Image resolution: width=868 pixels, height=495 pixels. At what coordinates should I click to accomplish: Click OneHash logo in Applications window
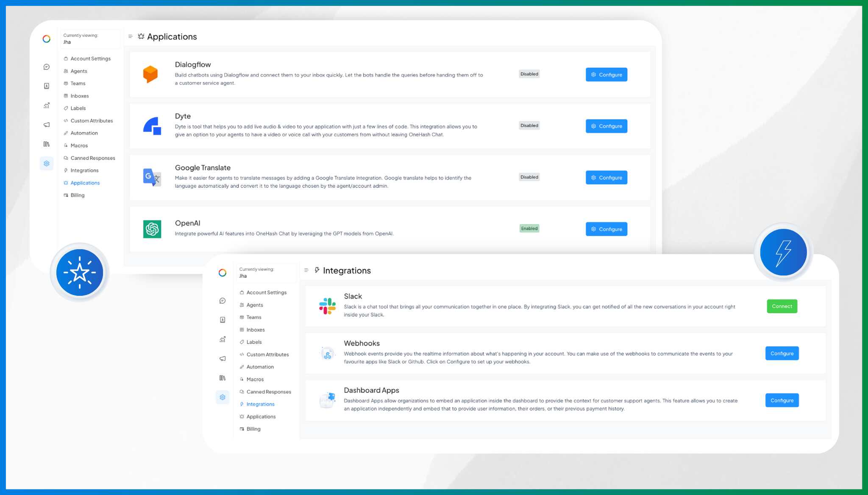point(47,39)
